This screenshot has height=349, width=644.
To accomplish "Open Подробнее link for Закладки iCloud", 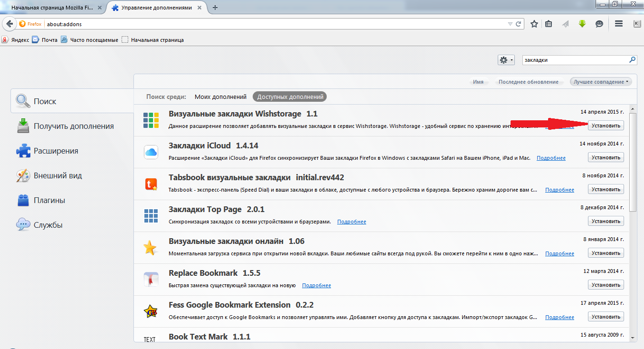I will tap(551, 158).
